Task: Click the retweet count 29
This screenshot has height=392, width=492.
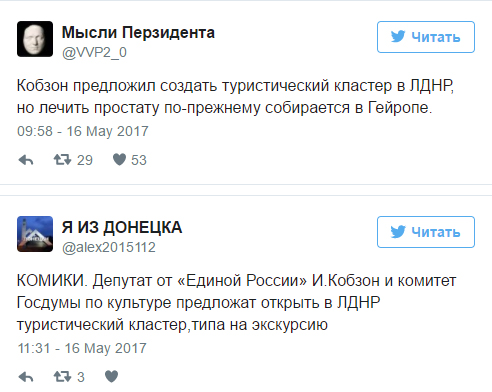Action: (x=85, y=160)
